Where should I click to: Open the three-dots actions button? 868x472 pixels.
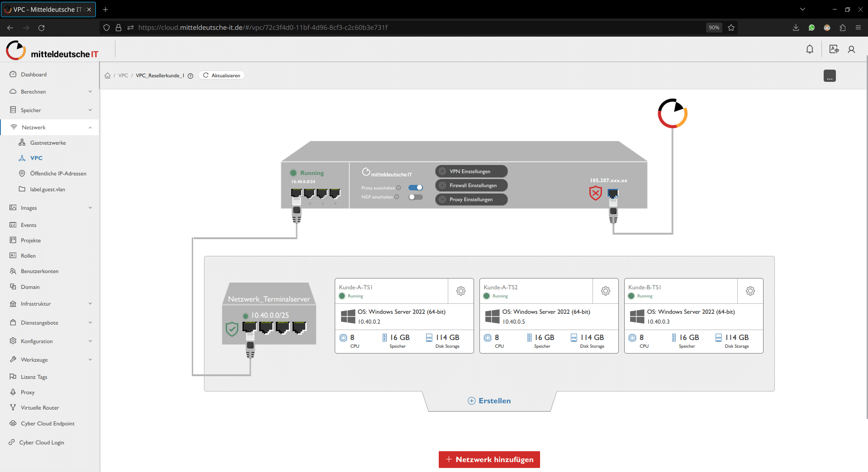(830, 76)
